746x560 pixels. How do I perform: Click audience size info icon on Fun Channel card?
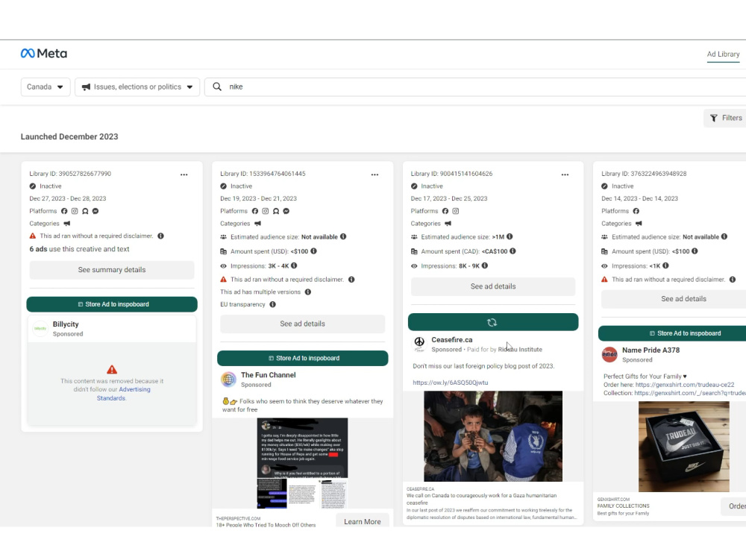(x=343, y=236)
